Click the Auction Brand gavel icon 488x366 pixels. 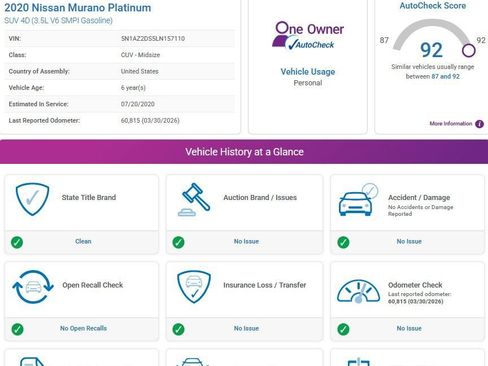194,199
